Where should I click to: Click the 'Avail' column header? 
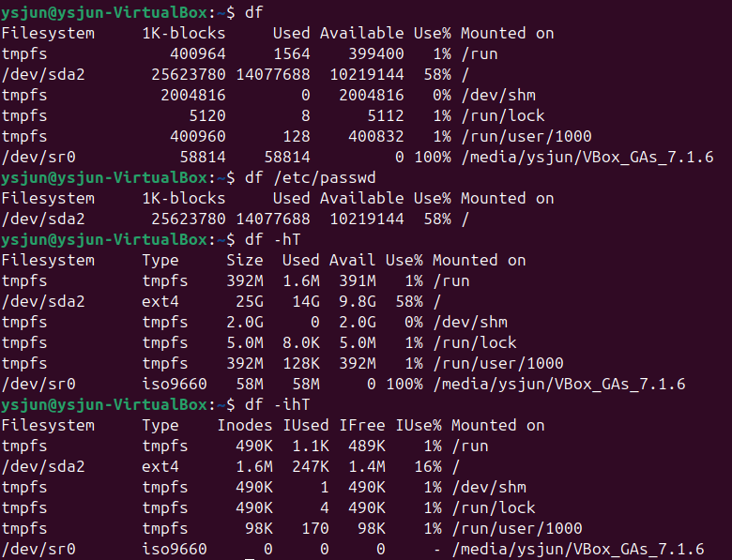click(353, 261)
